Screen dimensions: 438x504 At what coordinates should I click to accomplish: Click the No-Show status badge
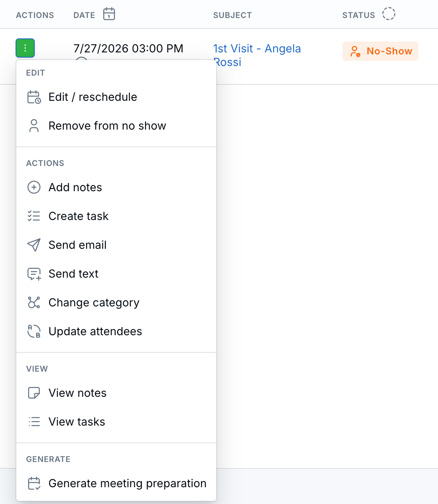coord(380,51)
